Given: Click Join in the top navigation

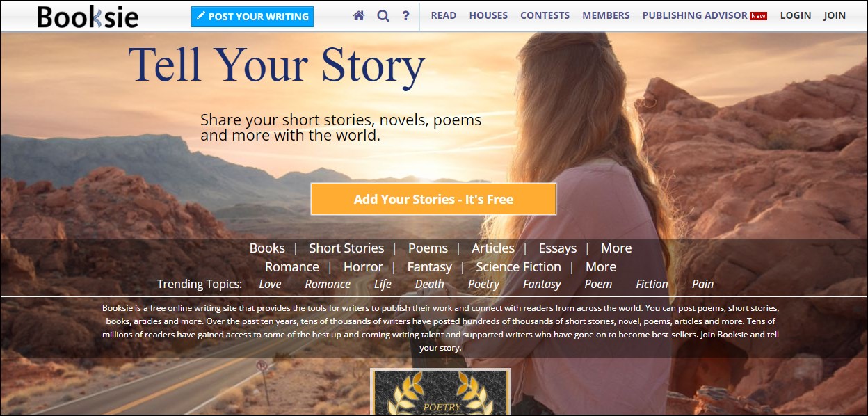Looking at the screenshot, I should (x=835, y=15).
